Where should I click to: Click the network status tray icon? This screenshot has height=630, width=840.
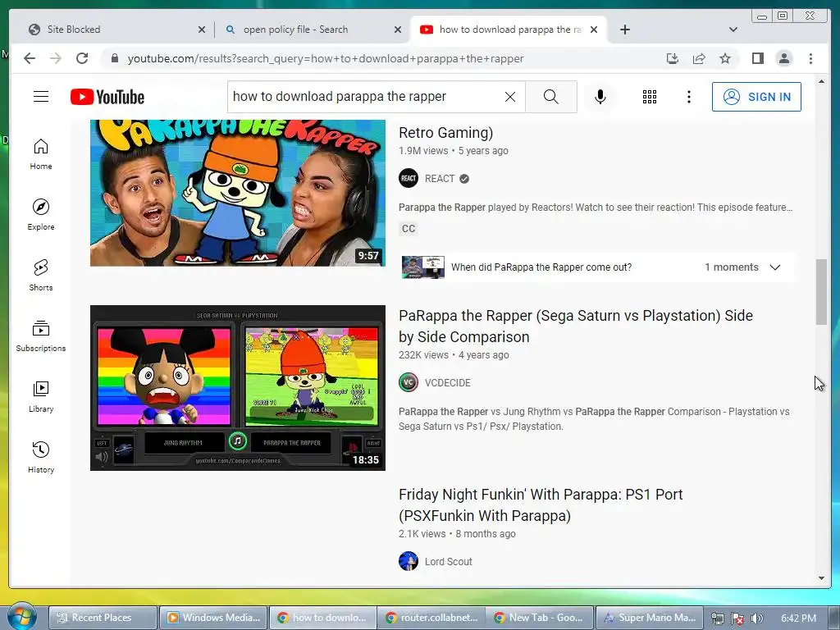point(717,619)
